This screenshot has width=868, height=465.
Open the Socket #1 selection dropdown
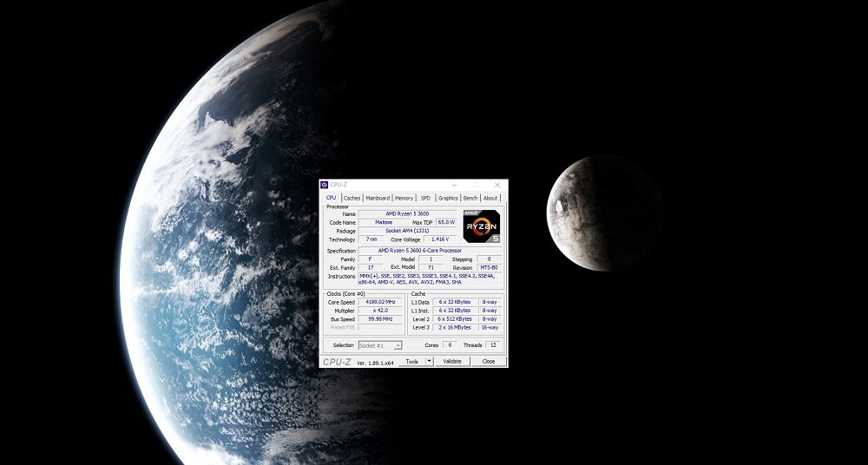(x=380, y=345)
